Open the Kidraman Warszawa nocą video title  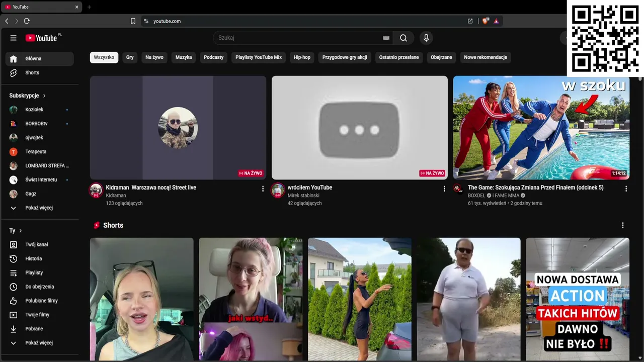point(151,188)
